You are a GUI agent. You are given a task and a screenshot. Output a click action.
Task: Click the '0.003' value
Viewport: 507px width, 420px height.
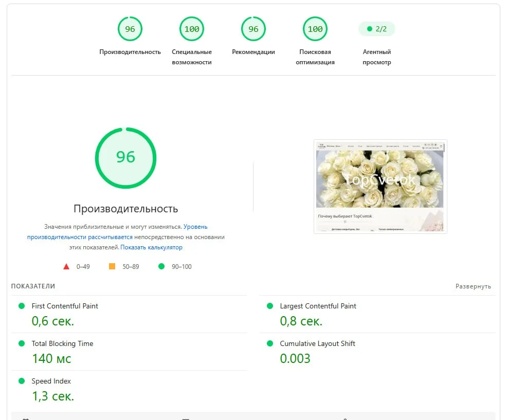pyautogui.click(x=295, y=359)
